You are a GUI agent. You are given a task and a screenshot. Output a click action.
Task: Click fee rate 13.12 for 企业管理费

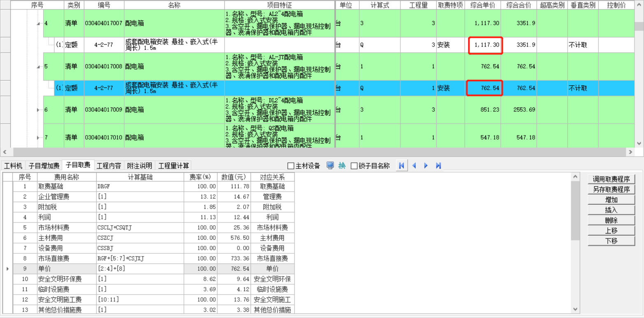200,197
